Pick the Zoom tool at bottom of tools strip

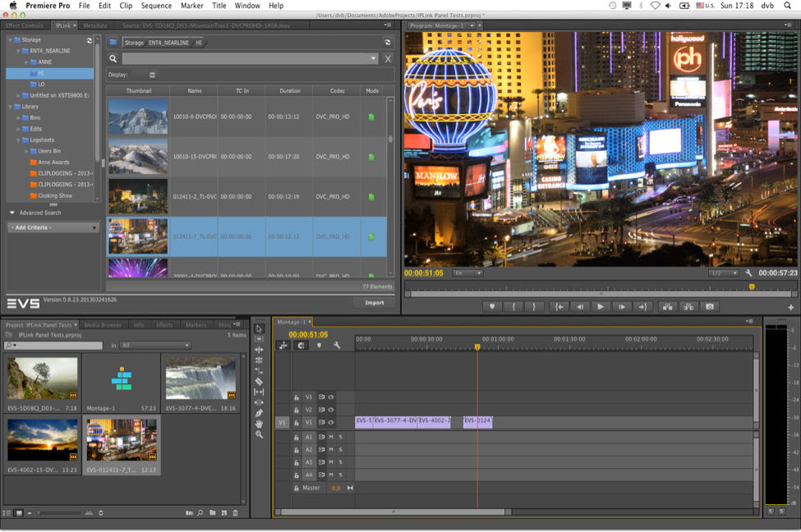(260, 433)
